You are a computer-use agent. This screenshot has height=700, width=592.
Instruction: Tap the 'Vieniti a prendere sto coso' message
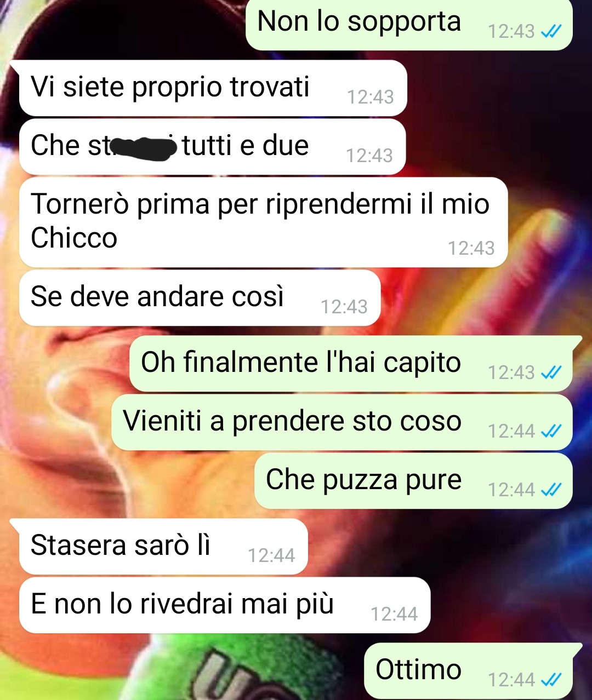coord(342,422)
